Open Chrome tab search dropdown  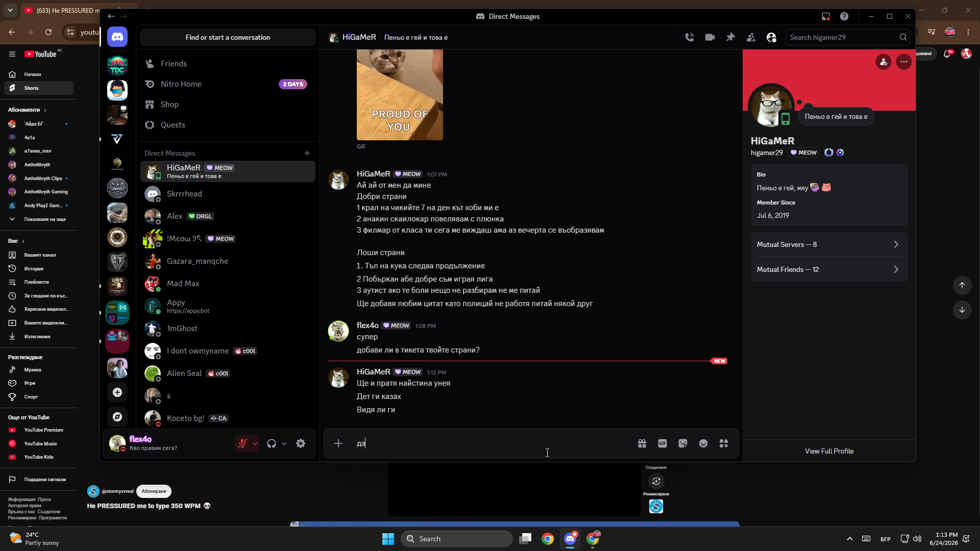point(10,10)
